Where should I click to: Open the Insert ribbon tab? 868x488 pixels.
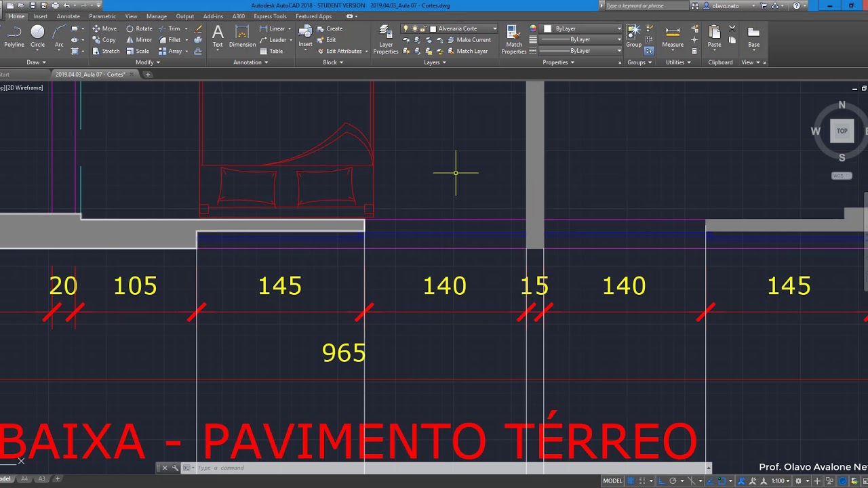click(40, 16)
